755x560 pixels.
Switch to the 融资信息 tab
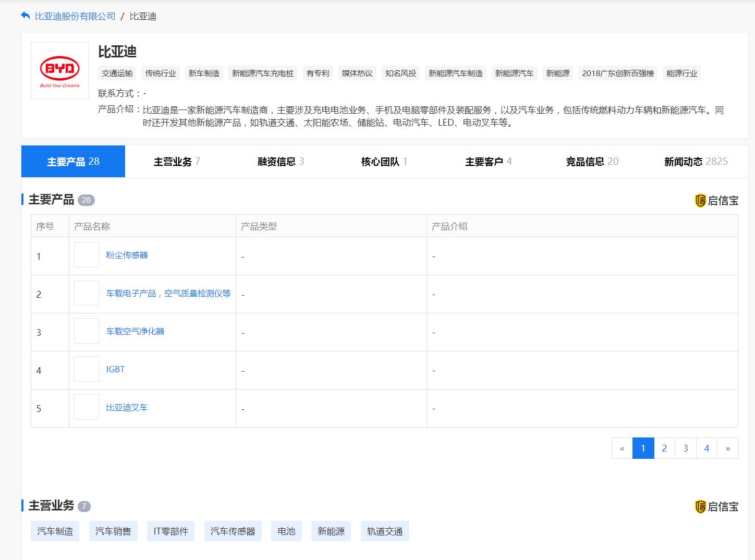coord(281,162)
